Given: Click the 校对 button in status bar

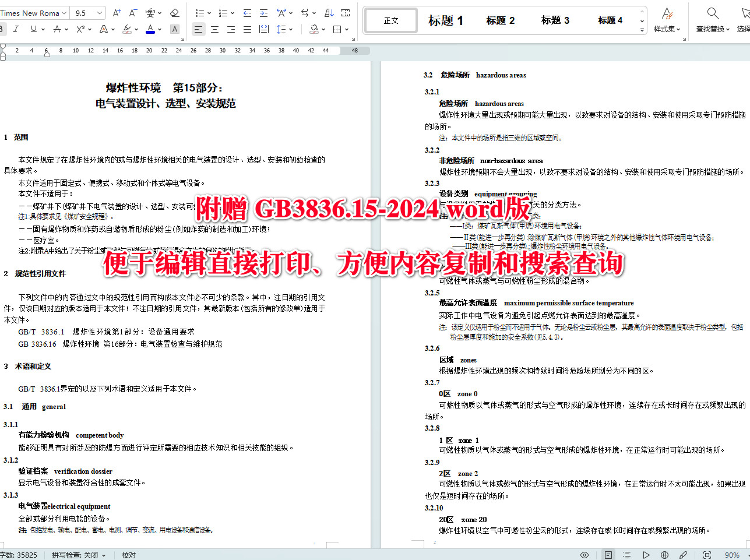Looking at the screenshot, I should click(128, 555).
